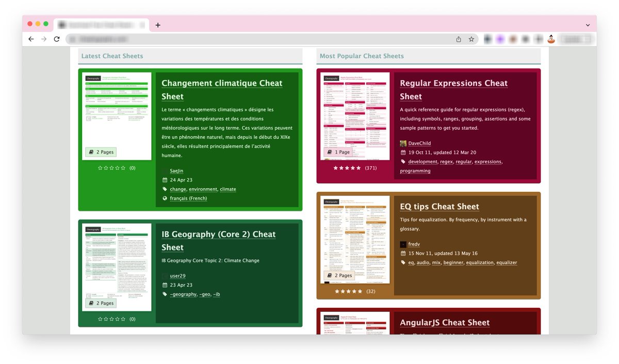619x364 pixels.
Task: Click fredv's avatar icon
Action: [403, 244]
